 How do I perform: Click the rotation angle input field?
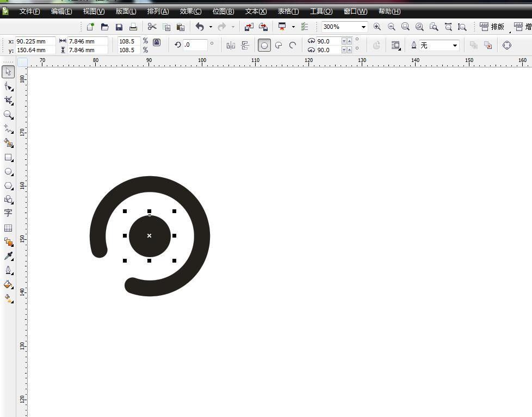pyautogui.click(x=195, y=45)
